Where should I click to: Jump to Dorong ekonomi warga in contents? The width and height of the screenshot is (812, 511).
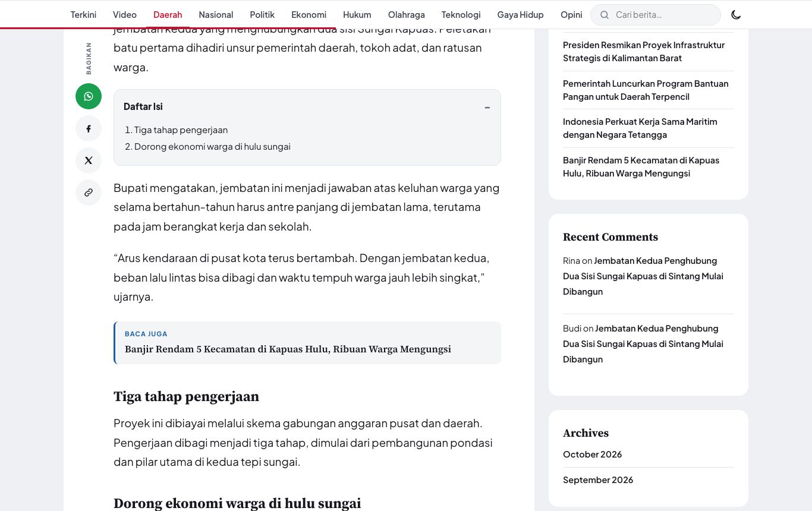click(x=212, y=146)
